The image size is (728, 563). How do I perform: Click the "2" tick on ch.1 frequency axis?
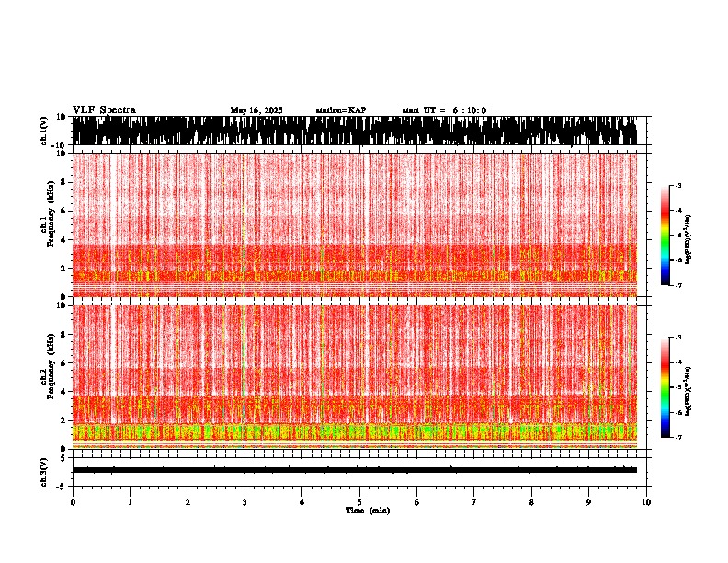64,268
